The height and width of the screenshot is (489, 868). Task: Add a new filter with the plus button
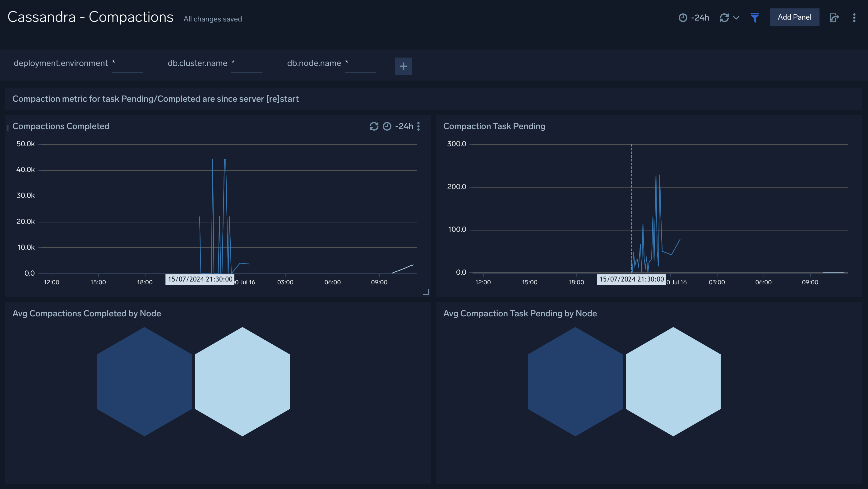point(403,66)
